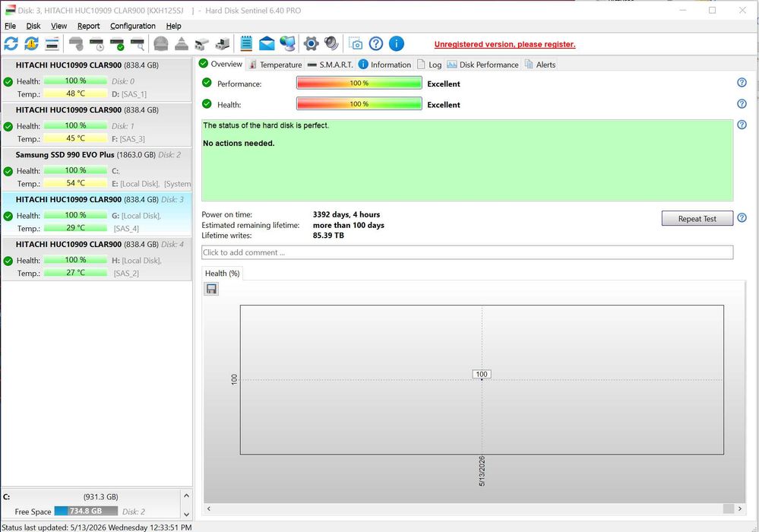Image resolution: width=759 pixels, height=532 pixels.
Task: Click the stacked blocks disk toolbar icon
Action: [x=223, y=43]
